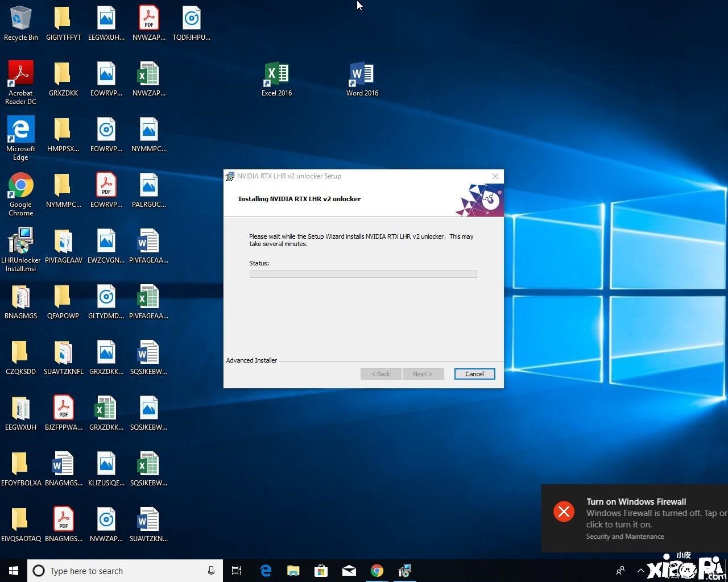This screenshot has width=728, height=582.
Task: Select the HMPPSX folder icon
Action: (x=64, y=135)
